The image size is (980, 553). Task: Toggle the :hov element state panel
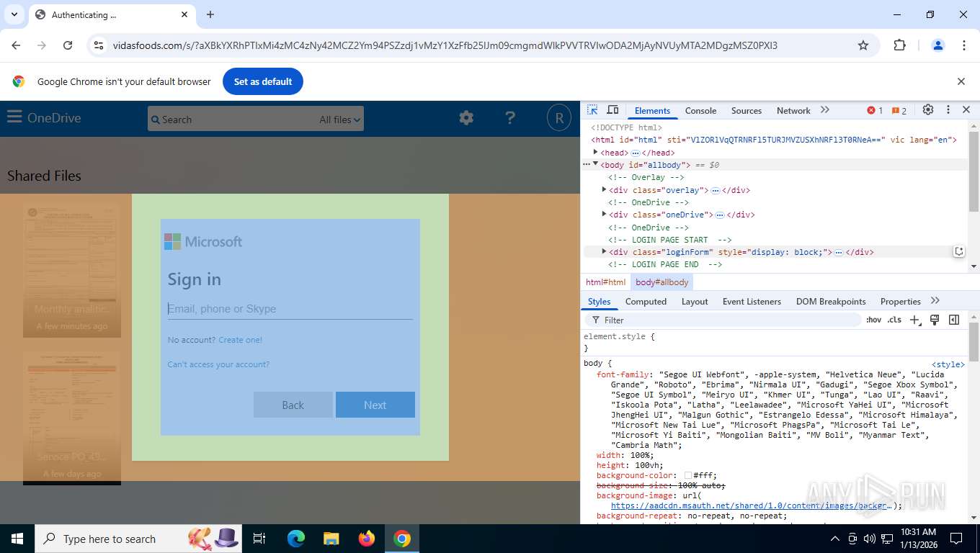873,320
